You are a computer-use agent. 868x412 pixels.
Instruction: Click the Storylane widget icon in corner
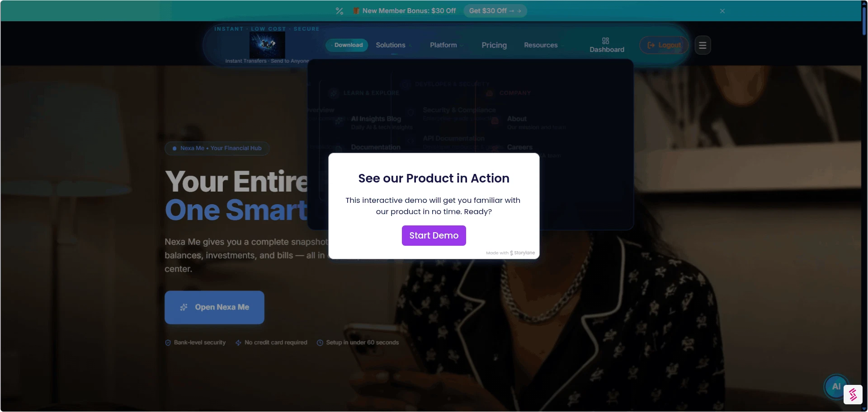pos(853,394)
